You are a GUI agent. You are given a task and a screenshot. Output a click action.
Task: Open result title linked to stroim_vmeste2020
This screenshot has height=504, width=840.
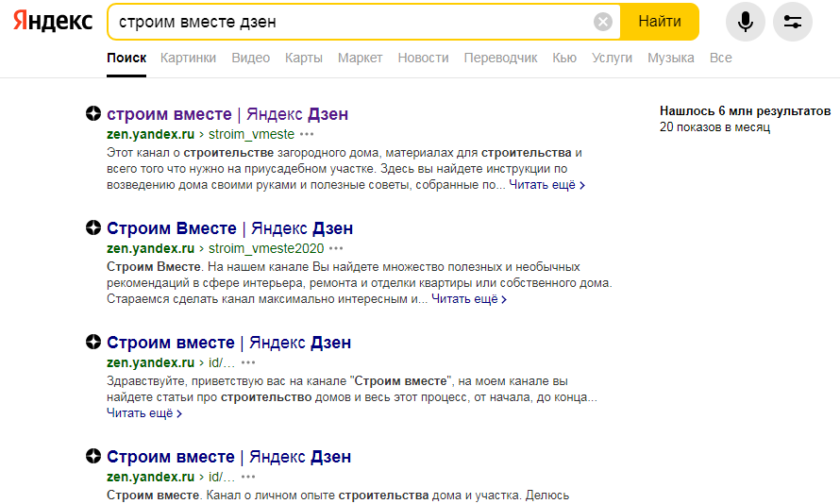coord(230,228)
